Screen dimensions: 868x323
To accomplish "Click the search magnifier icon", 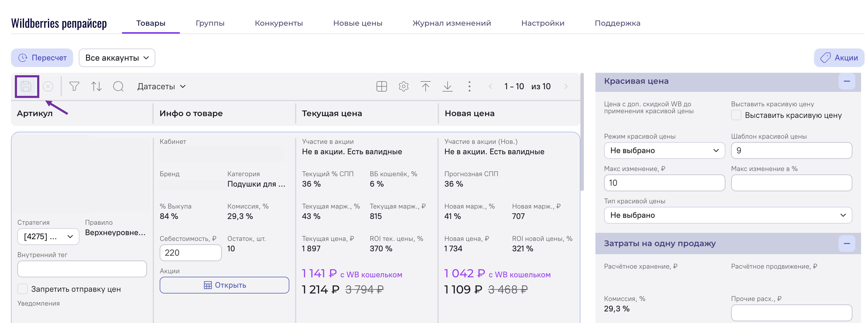I will click(x=118, y=87).
